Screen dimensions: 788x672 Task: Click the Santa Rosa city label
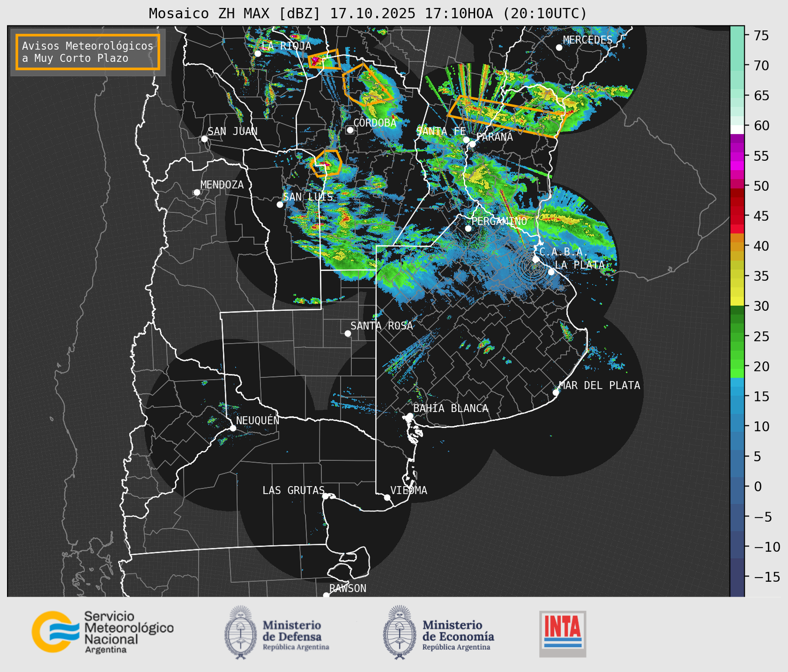pyautogui.click(x=382, y=326)
